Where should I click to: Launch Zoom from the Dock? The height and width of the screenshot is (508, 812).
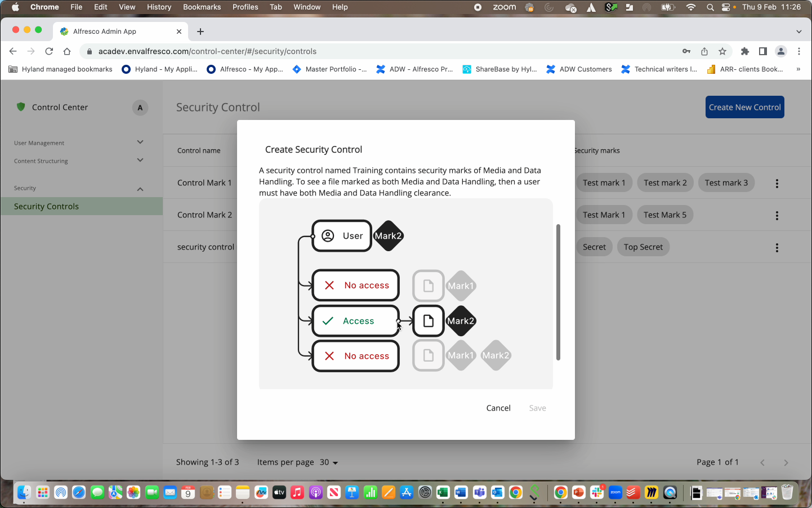coord(615,493)
